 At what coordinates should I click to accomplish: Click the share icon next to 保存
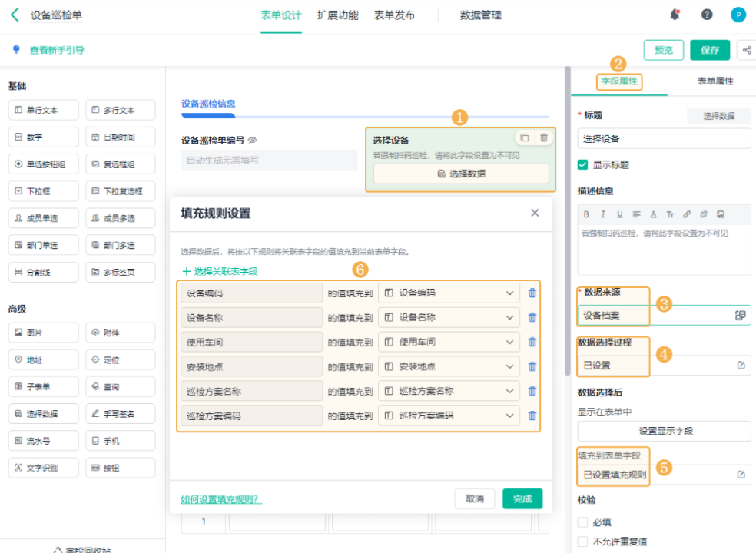(x=746, y=50)
